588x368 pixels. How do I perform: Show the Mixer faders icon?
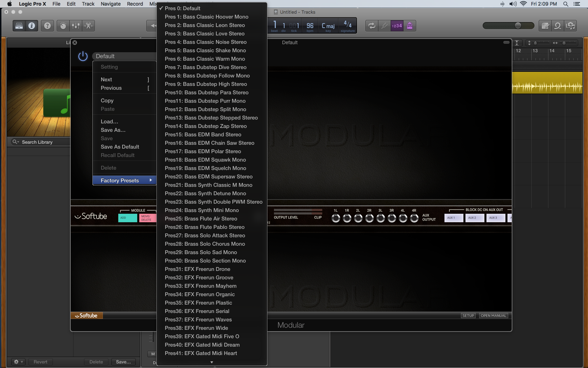point(76,26)
